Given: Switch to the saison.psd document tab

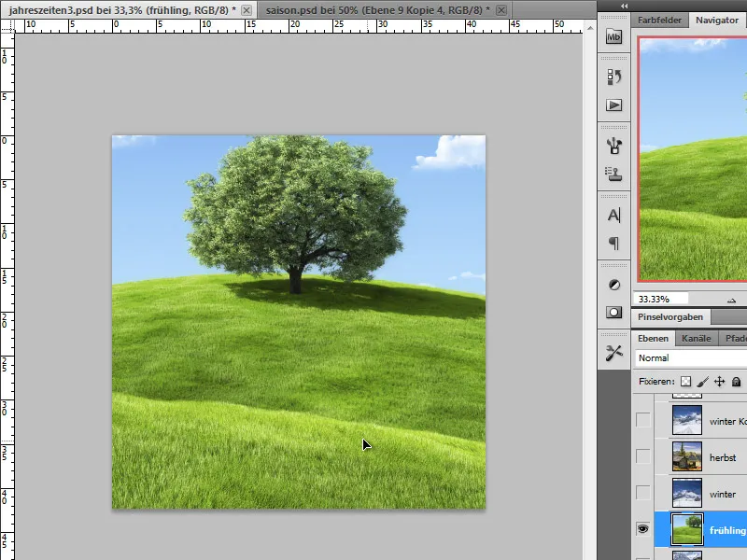Looking at the screenshot, I should [378, 10].
